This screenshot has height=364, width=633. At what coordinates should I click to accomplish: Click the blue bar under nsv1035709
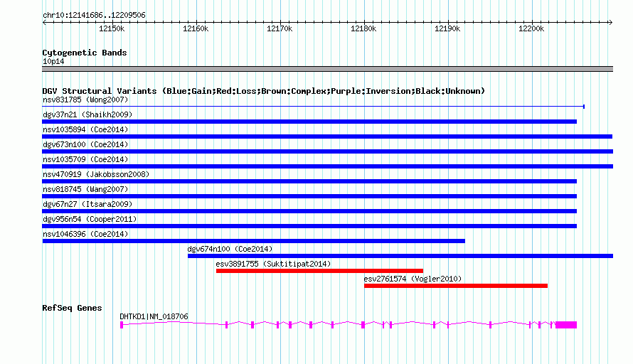[x=328, y=166]
